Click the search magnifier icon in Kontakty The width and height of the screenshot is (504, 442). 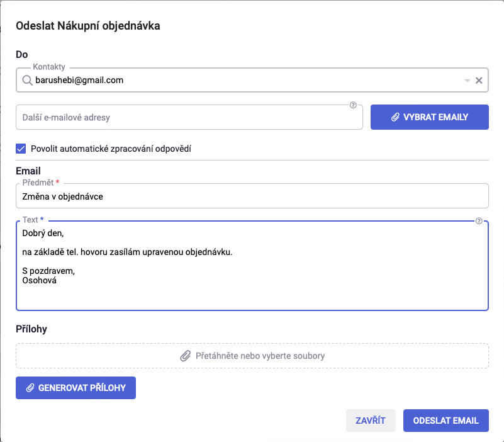27,80
